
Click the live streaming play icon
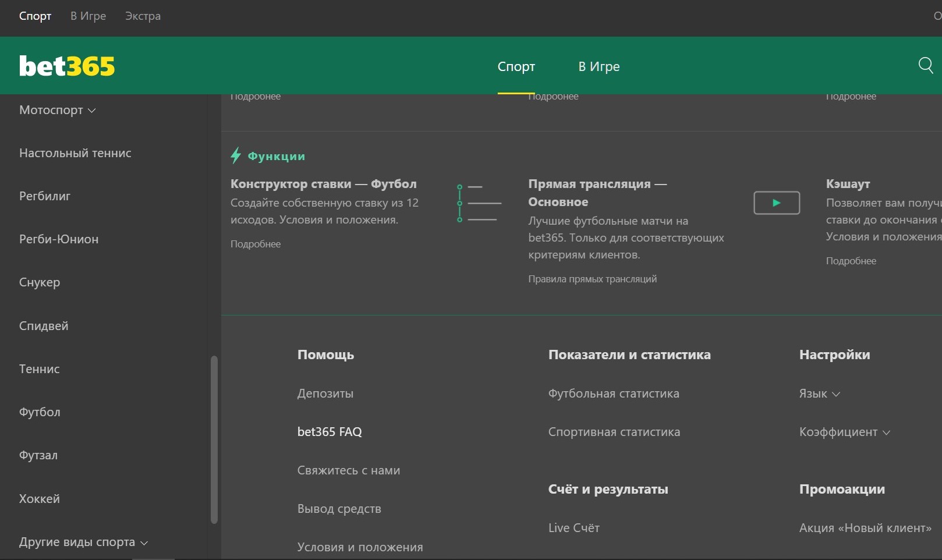[777, 203]
